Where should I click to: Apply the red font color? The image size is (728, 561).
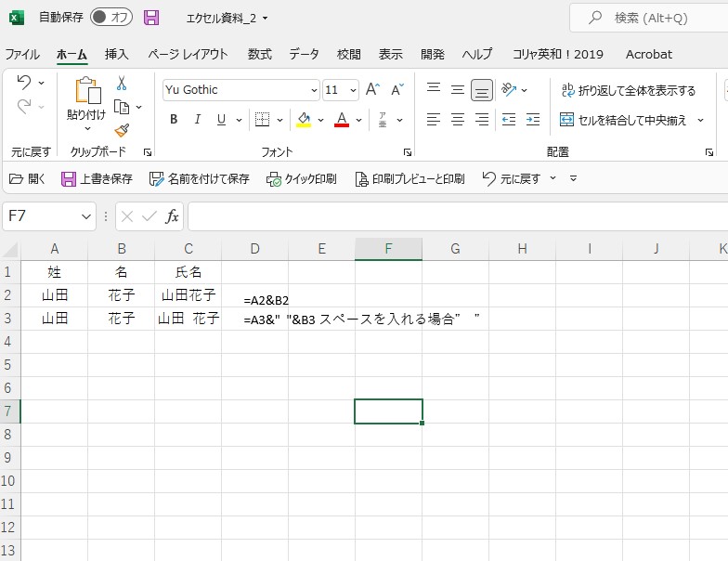click(x=342, y=119)
